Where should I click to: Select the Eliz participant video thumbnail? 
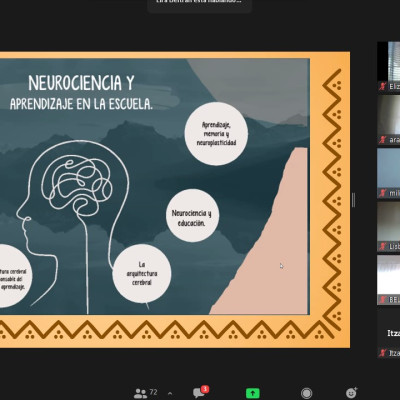tap(389, 66)
